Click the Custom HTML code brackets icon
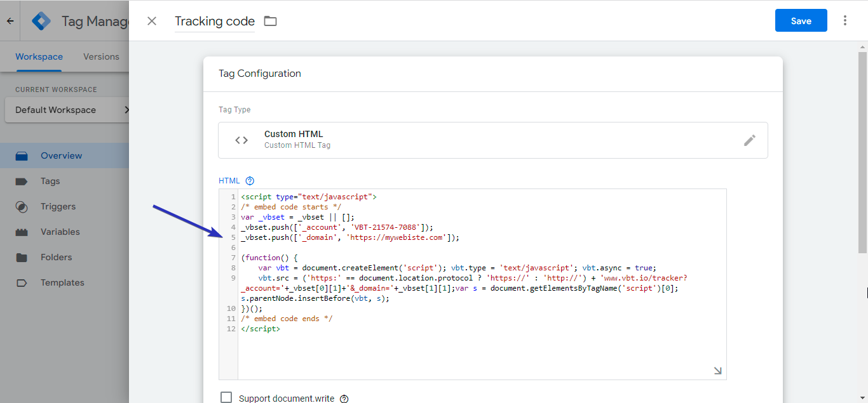868x403 pixels. (241, 140)
